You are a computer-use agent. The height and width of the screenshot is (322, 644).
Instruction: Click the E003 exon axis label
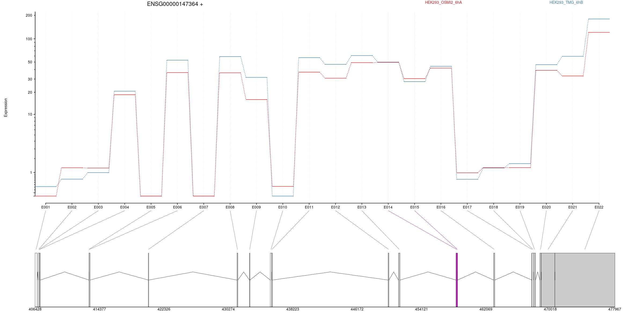[x=98, y=207]
